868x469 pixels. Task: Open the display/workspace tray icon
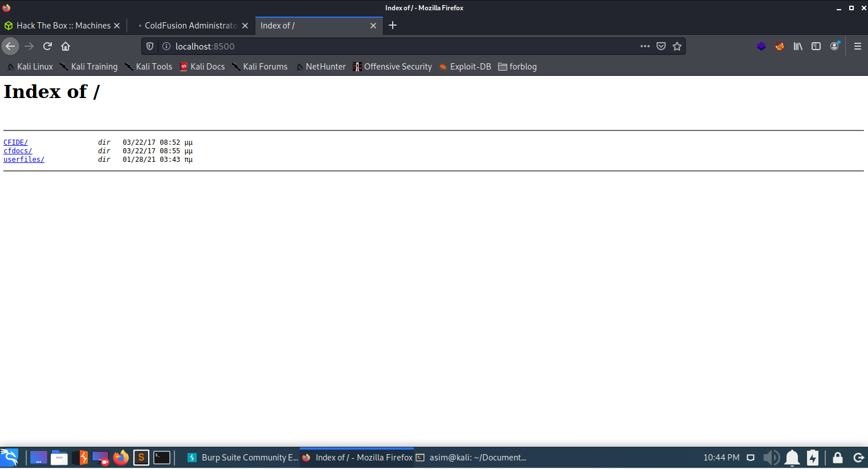point(751,458)
